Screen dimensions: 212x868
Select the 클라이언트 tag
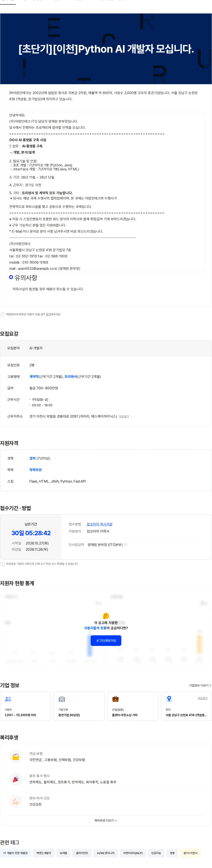82,853
